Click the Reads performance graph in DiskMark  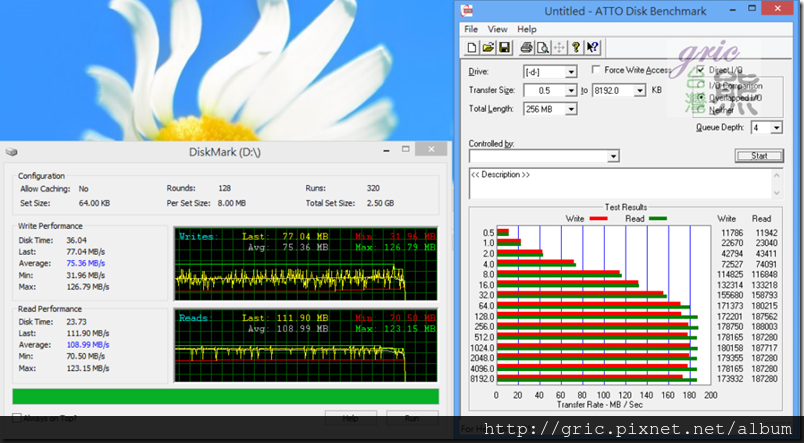(x=306, y=346)
